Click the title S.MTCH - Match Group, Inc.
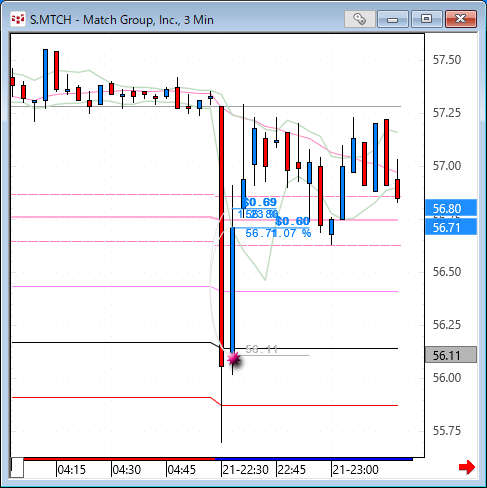The image size is (487, 488). 122,20
